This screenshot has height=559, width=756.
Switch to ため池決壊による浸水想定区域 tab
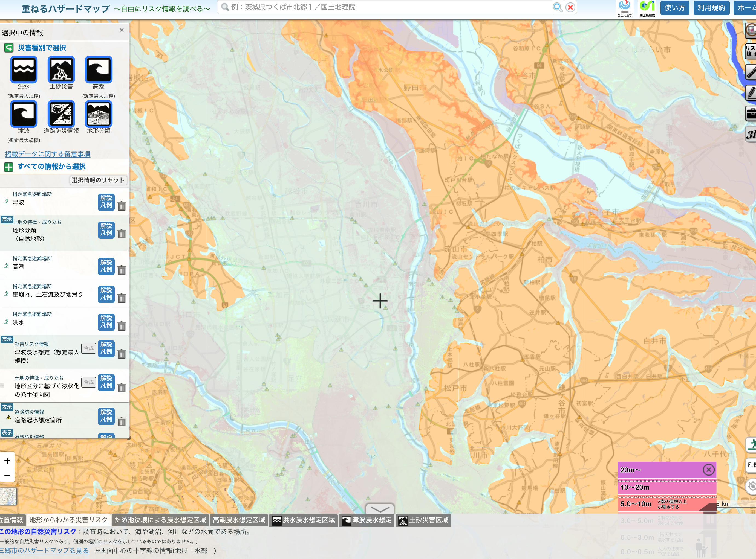[x=160, y=520]
